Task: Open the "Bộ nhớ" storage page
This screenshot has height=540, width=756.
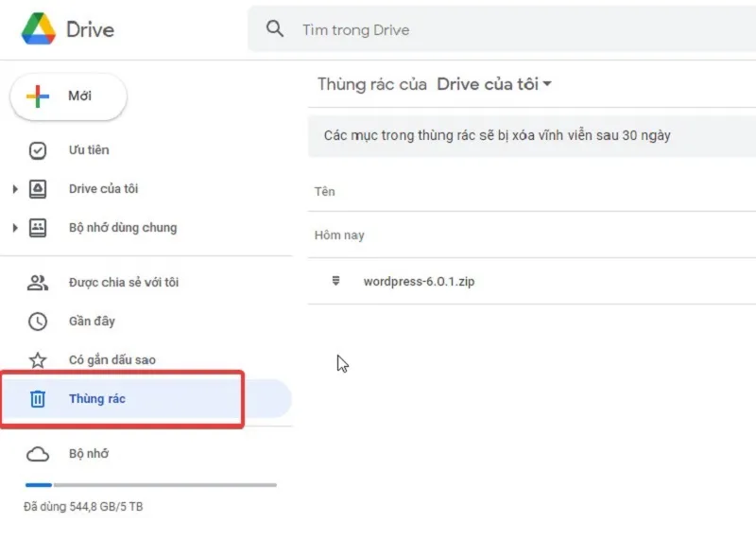Action: pos(89,454)
